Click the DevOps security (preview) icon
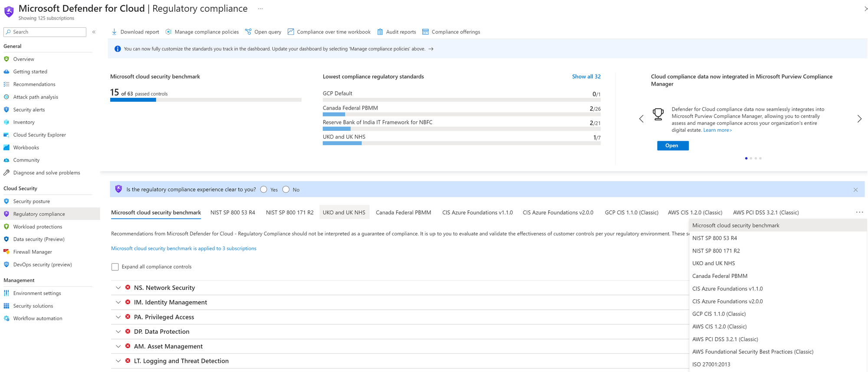Viewport: 868px width, 372px height. pyautogui.click(x=7, y=264)
